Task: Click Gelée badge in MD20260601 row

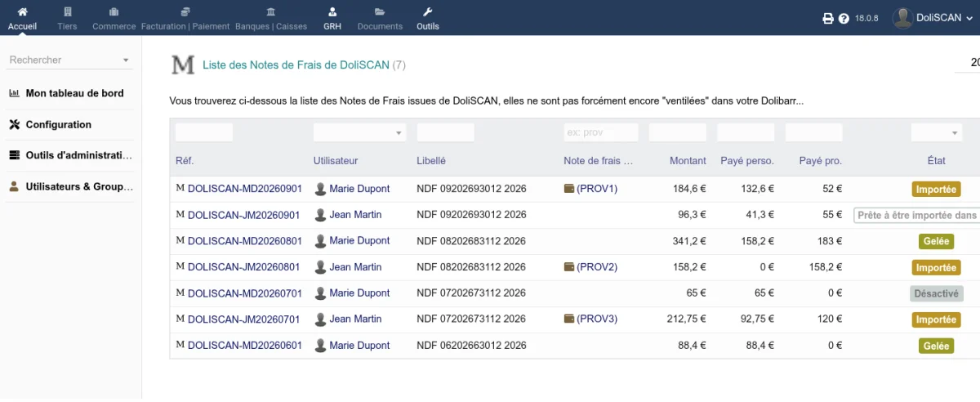Action: click(936, 346)
